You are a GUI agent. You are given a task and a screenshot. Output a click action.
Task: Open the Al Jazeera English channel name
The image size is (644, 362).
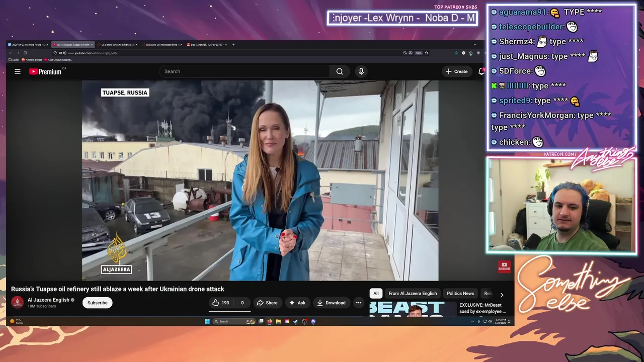click(48, 300)
